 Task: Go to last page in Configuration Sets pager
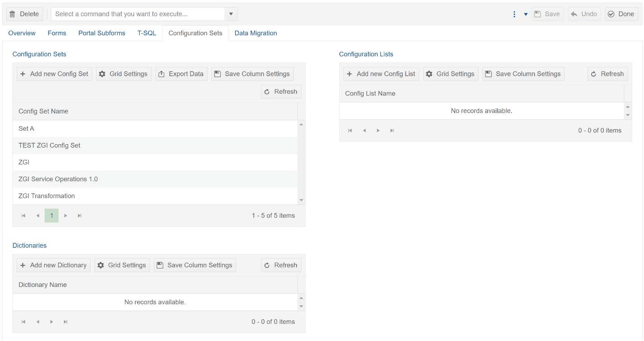click(80, 216)
